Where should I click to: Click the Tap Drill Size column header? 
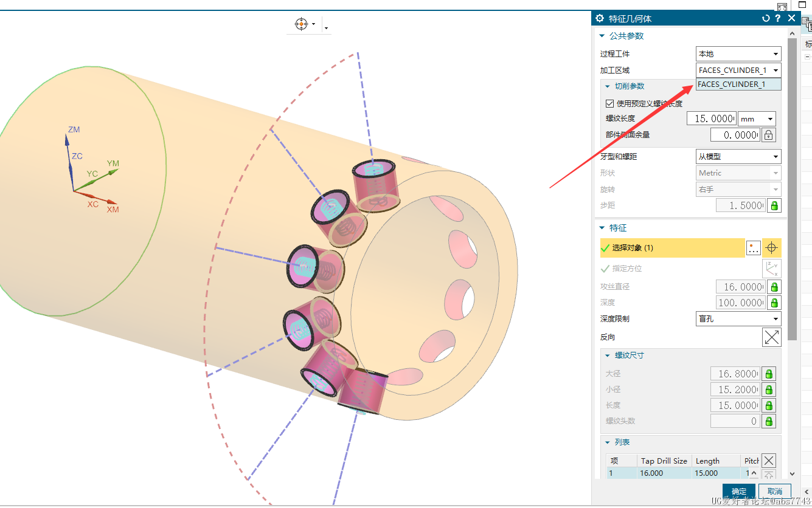pyautogui.click(x=664, y=461)
